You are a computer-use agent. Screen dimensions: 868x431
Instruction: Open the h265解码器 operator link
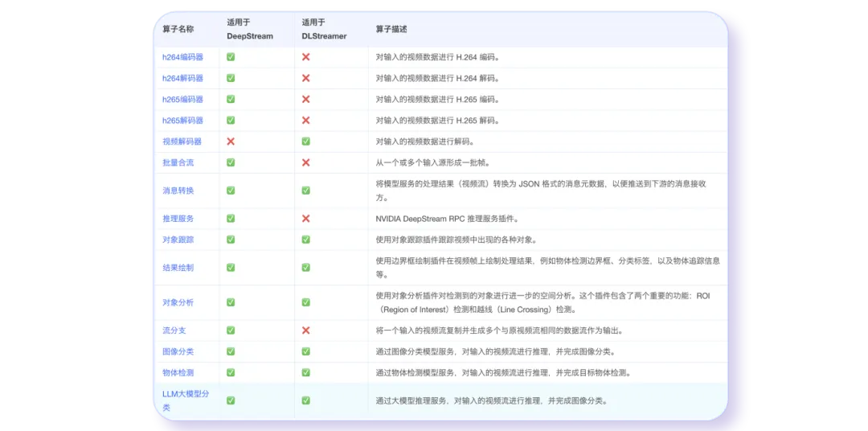point(182,121)
